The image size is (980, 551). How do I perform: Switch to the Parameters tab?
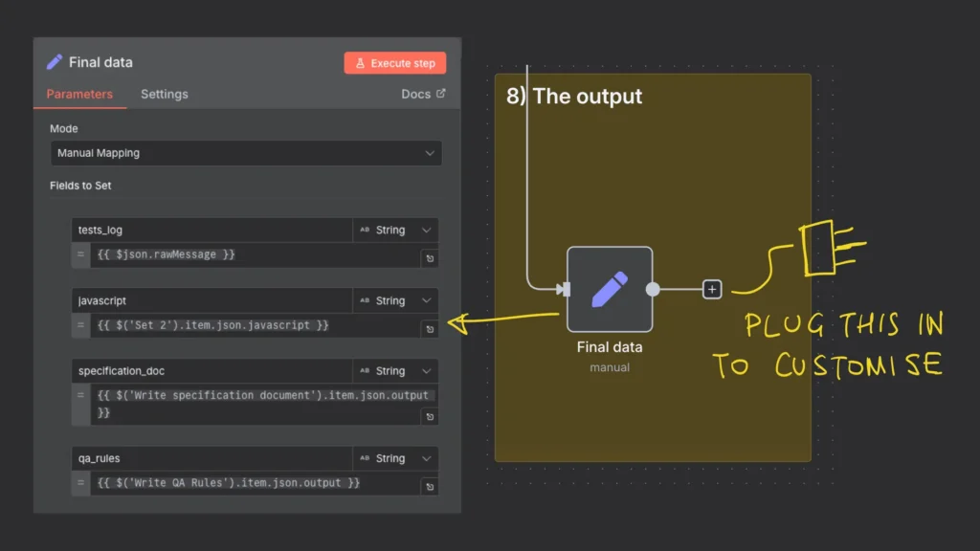79,94
